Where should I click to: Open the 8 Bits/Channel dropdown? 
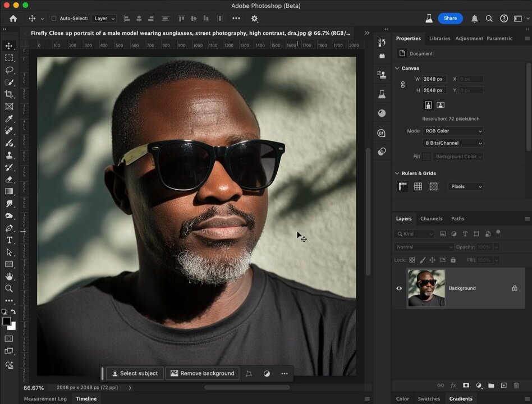pos(453,143)
